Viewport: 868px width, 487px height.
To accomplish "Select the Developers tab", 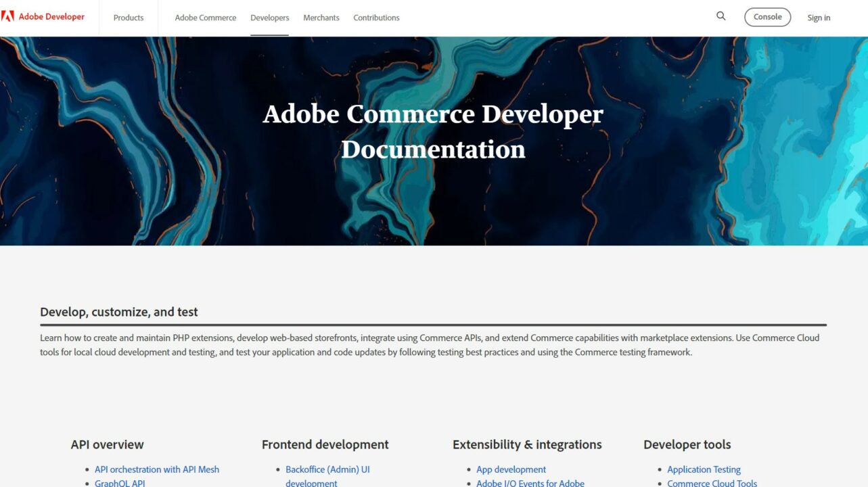I will (269, 18).
